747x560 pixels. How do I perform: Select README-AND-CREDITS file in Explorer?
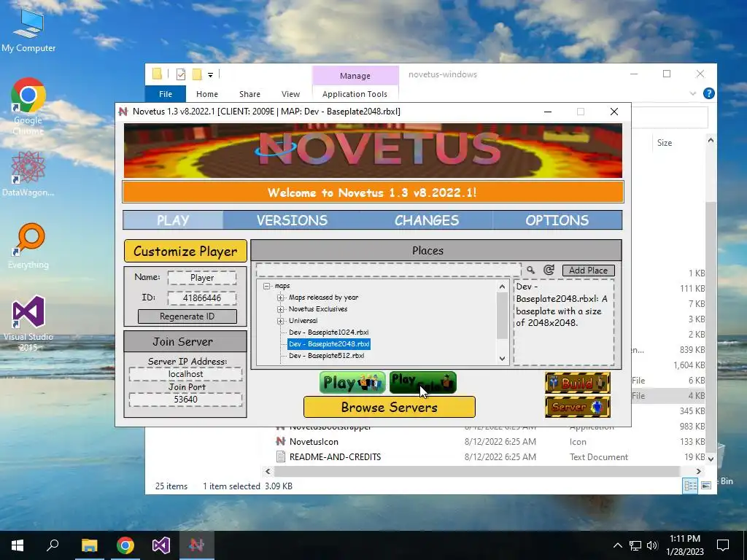click(329, 456)
